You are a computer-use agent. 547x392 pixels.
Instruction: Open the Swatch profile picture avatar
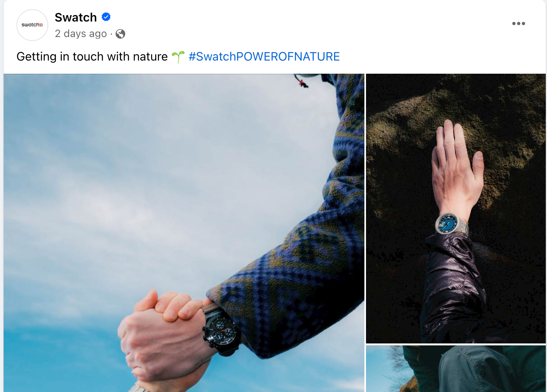coord(32,25)
